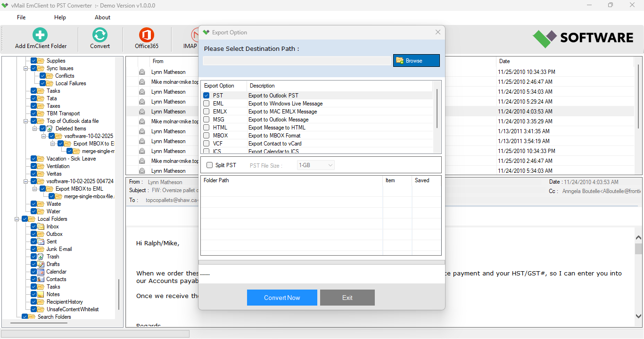Uncheck the PST export option
This screenshot has width=644, height=339.
click(x=206, y=96)
